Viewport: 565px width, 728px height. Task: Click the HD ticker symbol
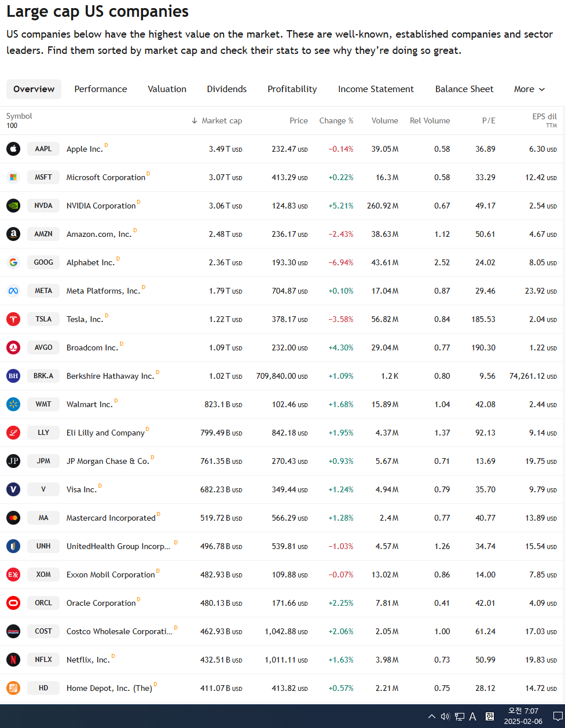point(43,688)
